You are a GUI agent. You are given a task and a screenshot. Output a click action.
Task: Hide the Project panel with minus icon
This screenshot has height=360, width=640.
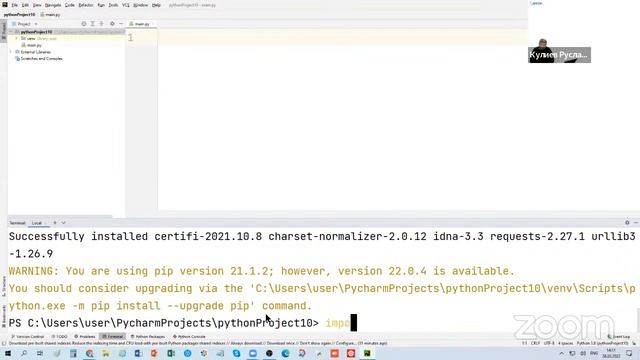[121, 24]
